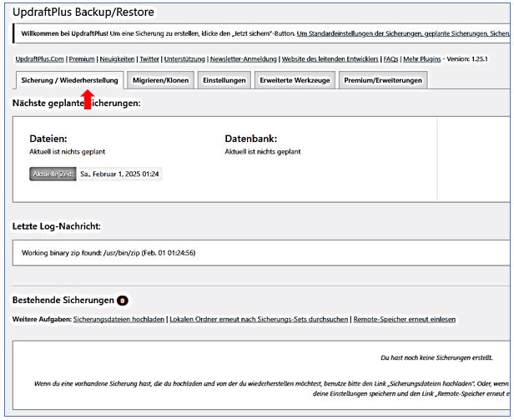514x420 pixels.
Task: Visit the Neuigkeiten link
Action: click(118, 59)
